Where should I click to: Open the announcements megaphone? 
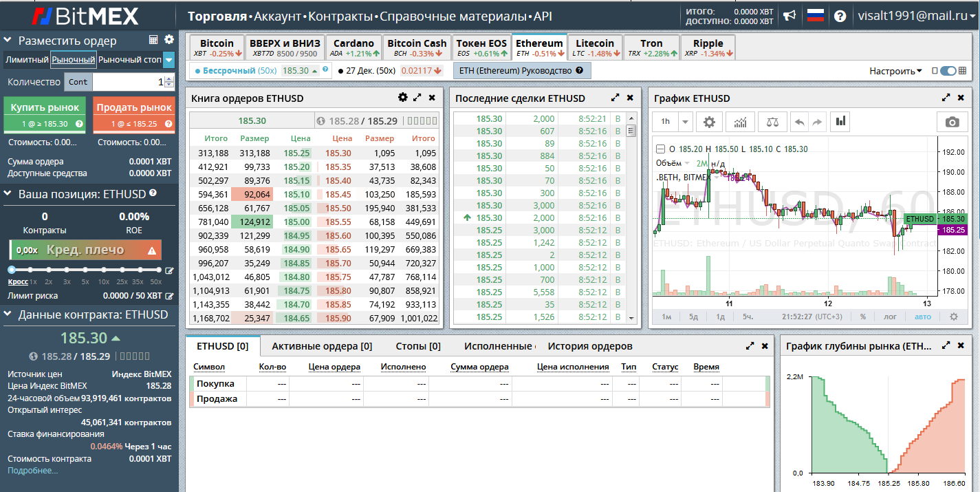pyautogui.click(x=790, y=16)
